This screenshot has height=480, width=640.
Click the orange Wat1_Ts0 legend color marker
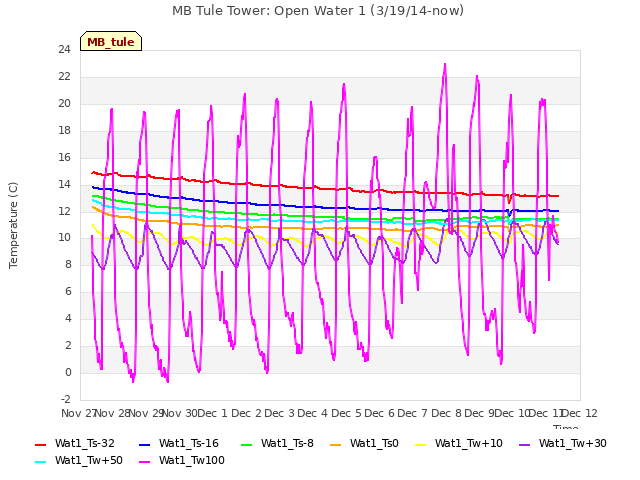(336, 444)
